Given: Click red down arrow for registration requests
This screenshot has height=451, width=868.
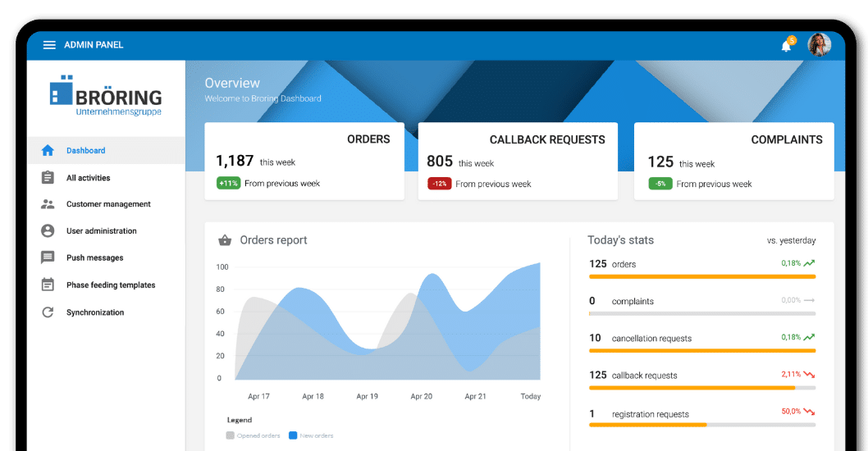Looking at the screenshot, I should click(x=809, y=411).
